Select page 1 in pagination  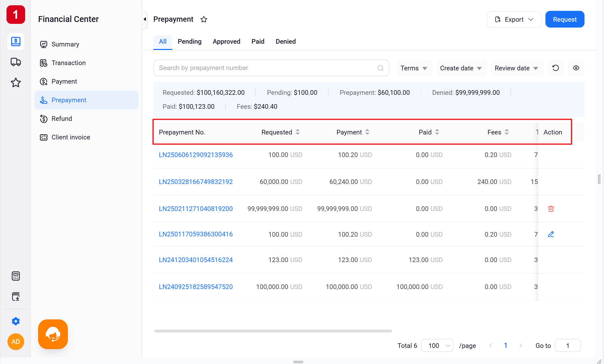[506, 345]
